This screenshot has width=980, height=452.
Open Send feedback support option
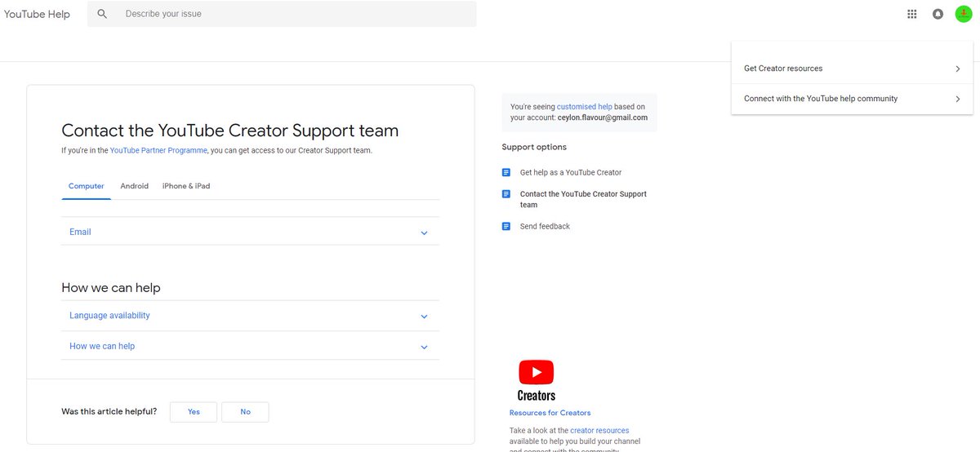pyautogui.click(x=545, y=226)
